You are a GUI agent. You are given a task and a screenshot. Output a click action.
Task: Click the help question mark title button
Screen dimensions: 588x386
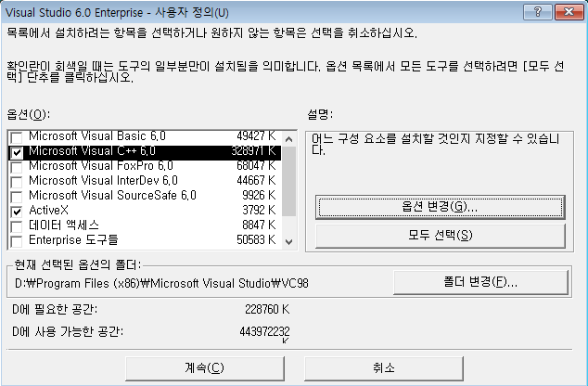pos(537,12)
